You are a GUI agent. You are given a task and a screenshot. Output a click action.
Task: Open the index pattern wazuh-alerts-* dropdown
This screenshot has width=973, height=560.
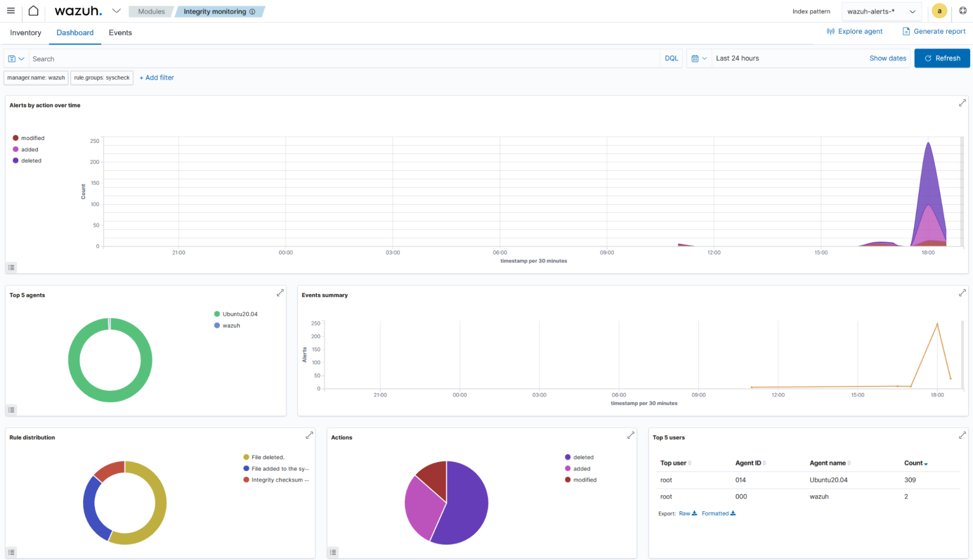881,11
